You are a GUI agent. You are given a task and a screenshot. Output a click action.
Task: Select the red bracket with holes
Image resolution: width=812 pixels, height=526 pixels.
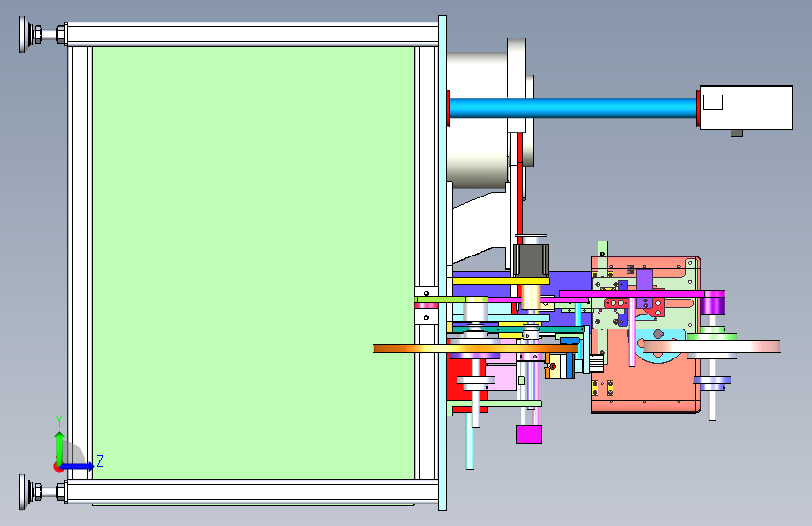pyautogui.click(x=634, y=305)
